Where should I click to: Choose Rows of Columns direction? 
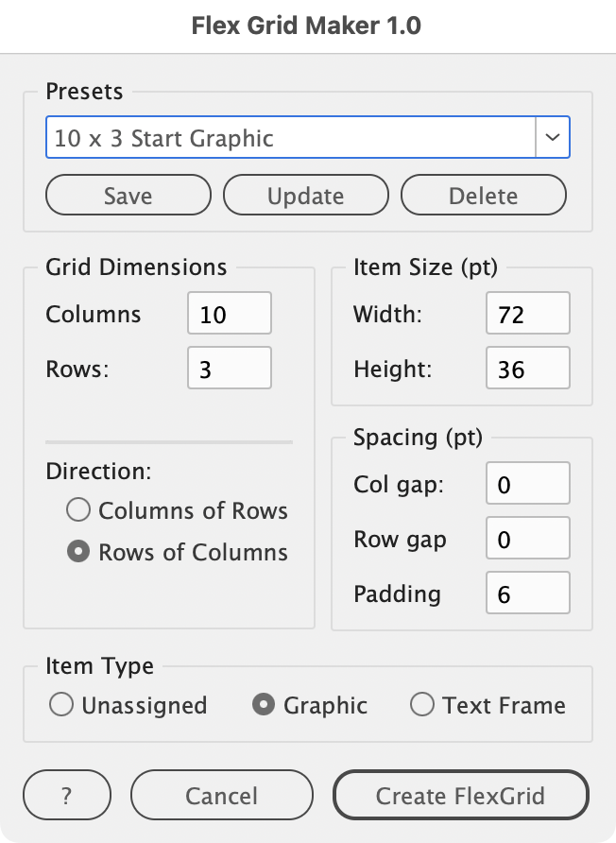point(79,553)
